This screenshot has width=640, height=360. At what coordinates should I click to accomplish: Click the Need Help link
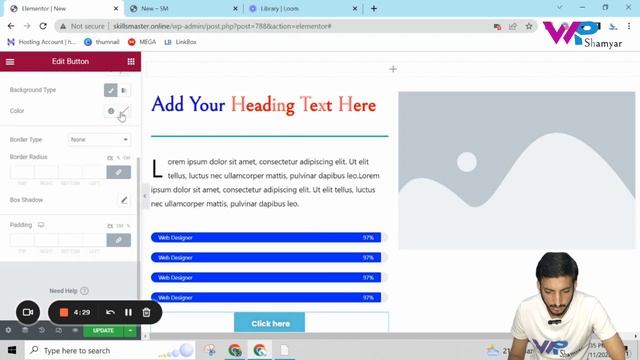[69, 291]
